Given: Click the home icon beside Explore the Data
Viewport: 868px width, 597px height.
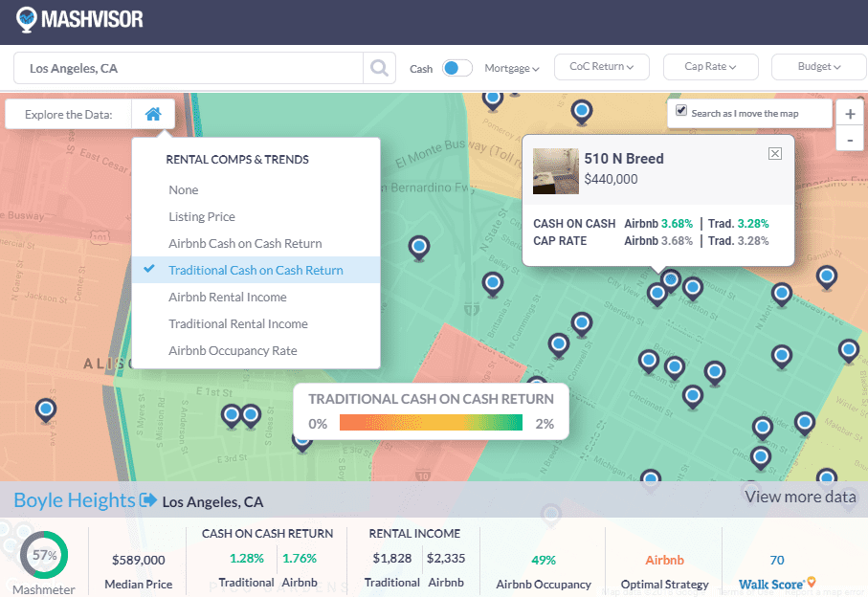Looking at the screenshot, I should point(153,114).
